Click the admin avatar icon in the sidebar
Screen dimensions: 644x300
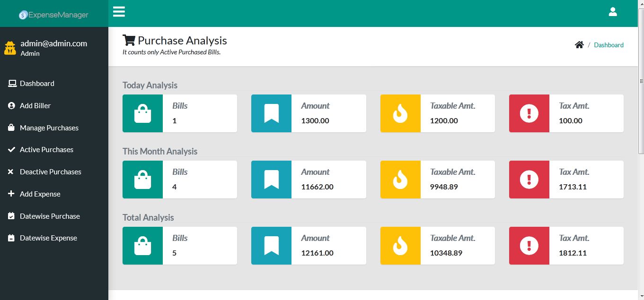coord(10,48)
